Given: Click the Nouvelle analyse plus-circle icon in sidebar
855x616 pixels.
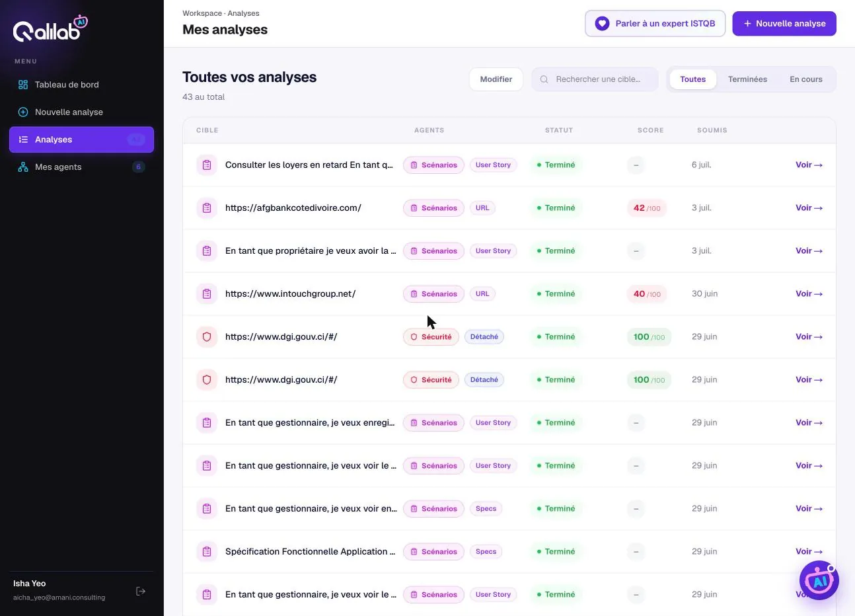Looking at the screenshot, I should [x=23, y=112].
